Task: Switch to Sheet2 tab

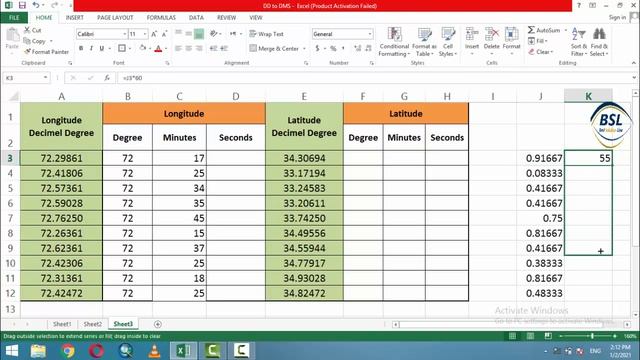Action: [x=93, y=324]
